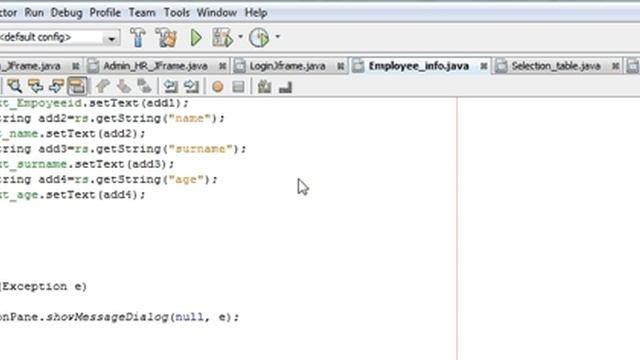Click the Comment icon in editor toolbar
This screenshot has width=640, height=360.
pos(264,87)
